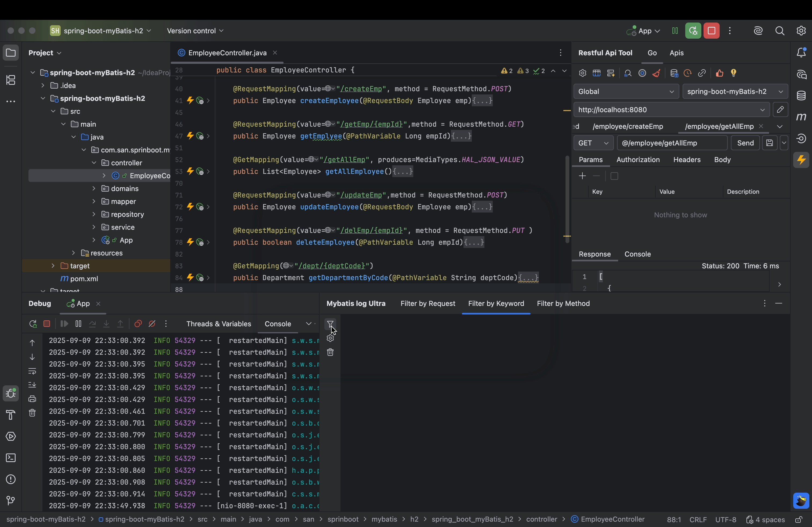Clear Mybatis log with trash icon

click(x=330, y=353)
